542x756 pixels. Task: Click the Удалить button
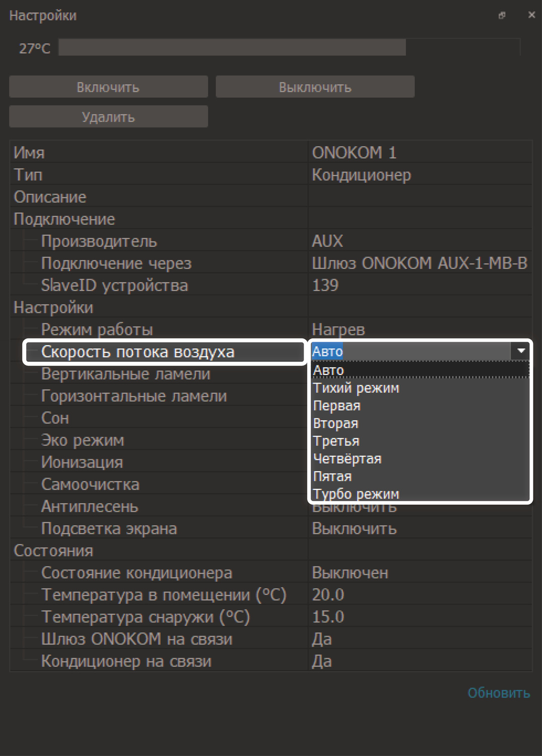108,117
